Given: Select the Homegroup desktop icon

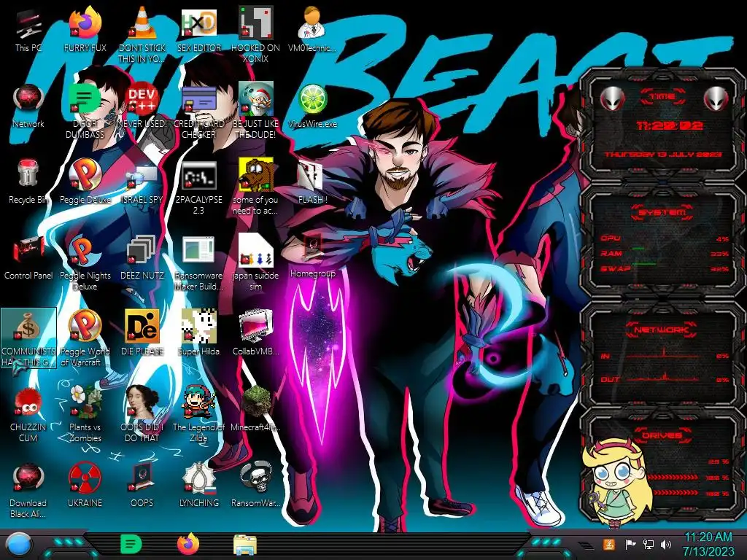Looking at the screenshot, I should [312, 256].
